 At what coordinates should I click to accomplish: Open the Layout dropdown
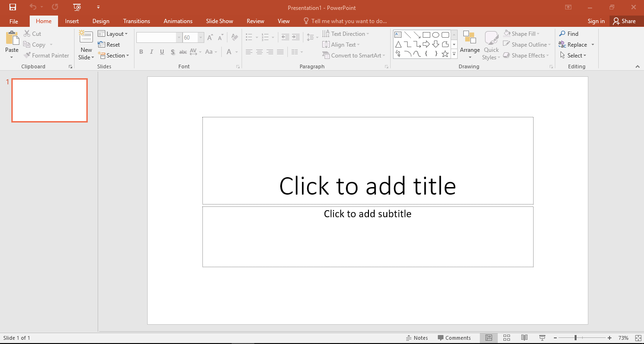(113, 33)
